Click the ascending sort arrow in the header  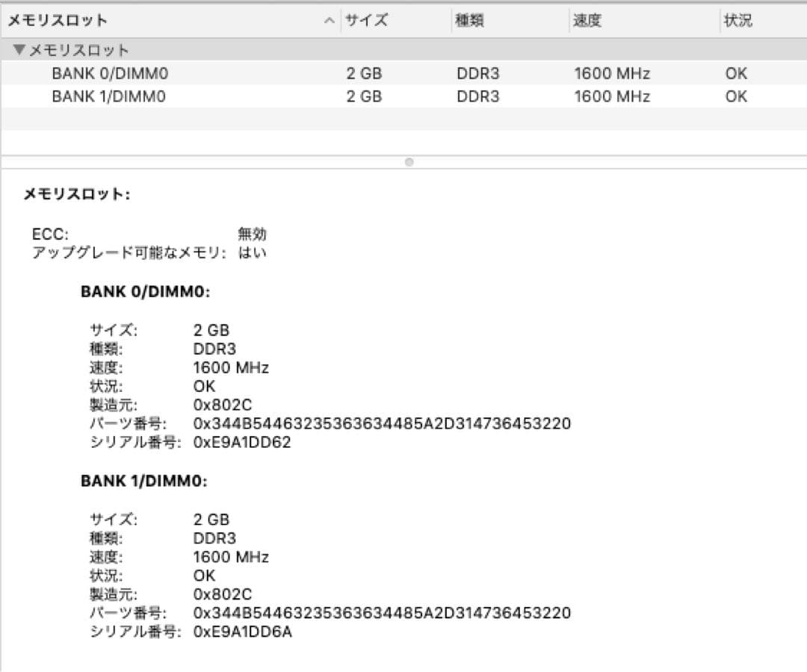(329, 20)
